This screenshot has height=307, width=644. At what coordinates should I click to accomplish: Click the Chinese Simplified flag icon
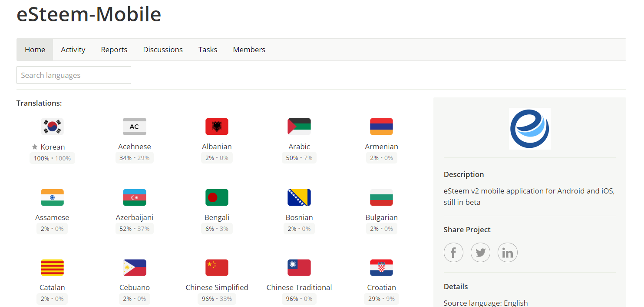217,267
